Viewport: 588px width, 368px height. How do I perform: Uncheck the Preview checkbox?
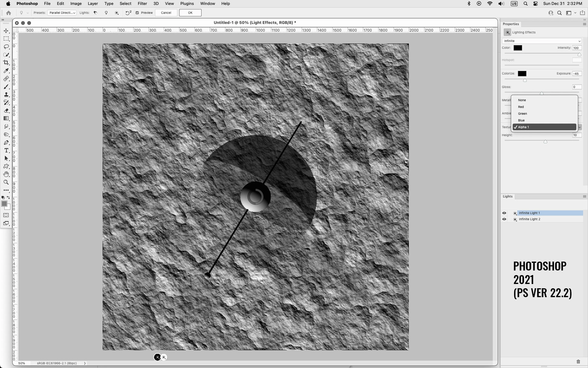click(137, 13)
